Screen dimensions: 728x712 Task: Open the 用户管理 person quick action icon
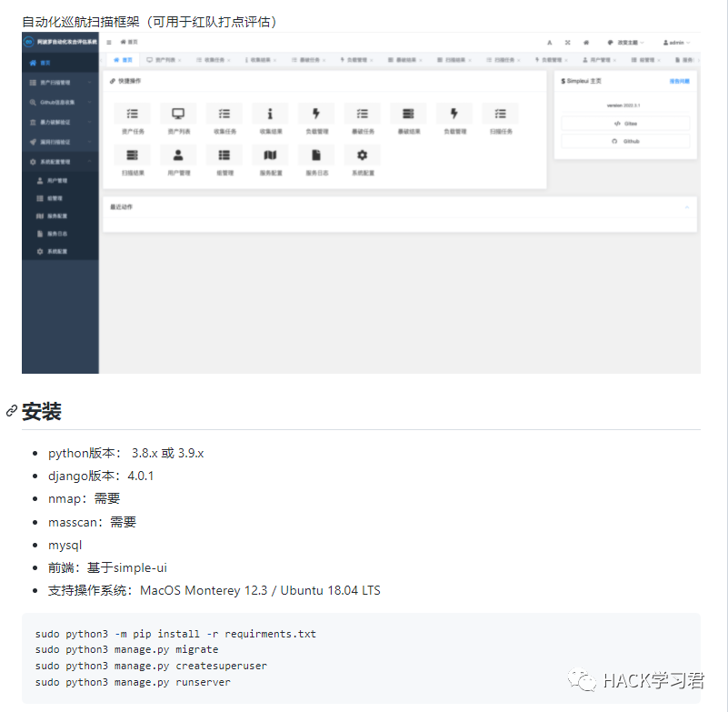pos(178,155)
